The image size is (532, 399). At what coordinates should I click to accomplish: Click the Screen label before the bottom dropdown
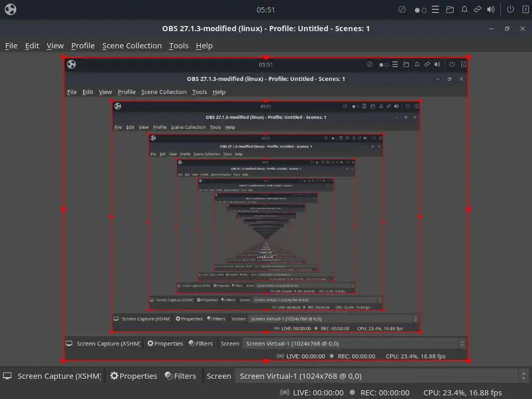pos(219,376)
